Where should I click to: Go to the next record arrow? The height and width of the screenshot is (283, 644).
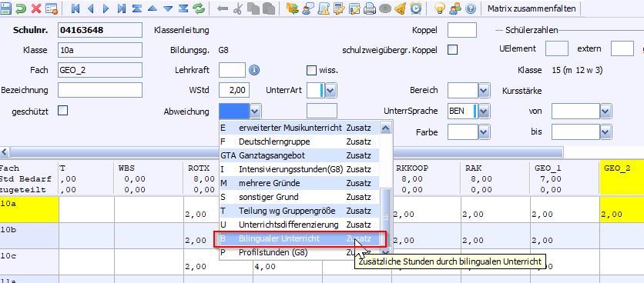(106, 8)
